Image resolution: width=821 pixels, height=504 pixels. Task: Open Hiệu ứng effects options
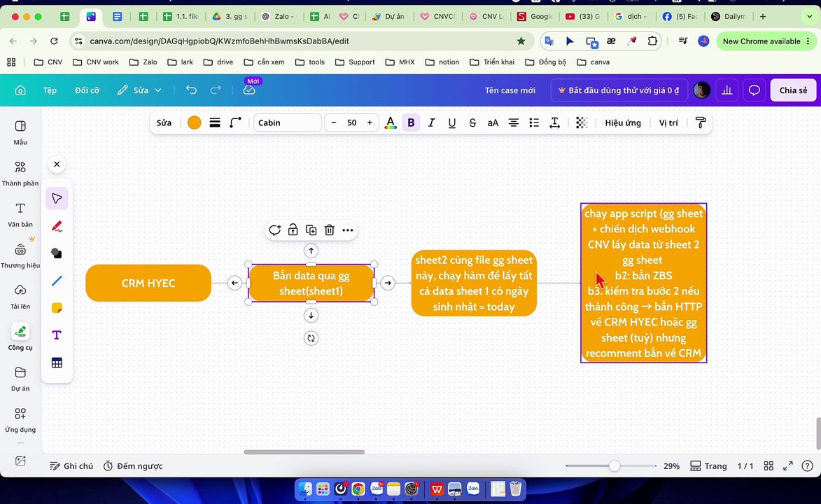623,122
